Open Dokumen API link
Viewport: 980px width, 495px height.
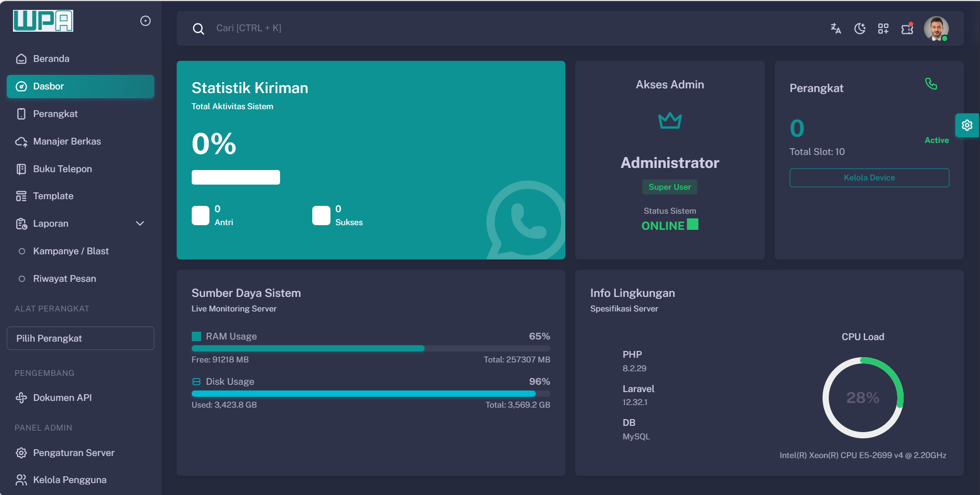pos(62,397)
